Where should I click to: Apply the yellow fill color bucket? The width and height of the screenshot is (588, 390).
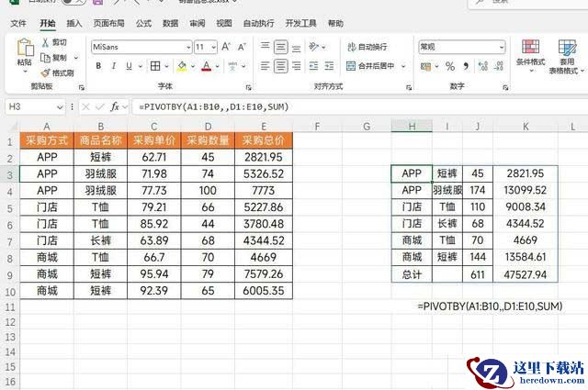(x=182, y=66)
